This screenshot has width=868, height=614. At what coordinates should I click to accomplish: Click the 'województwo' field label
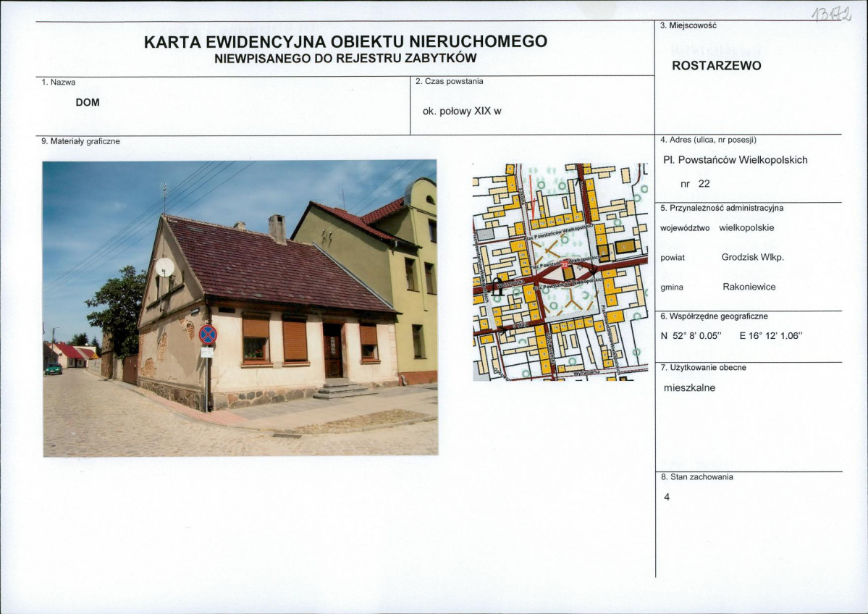pyautogui.click(x=685, y=228)
